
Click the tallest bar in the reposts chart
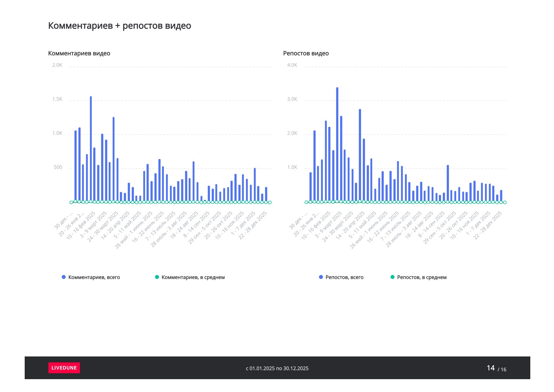[x=337, y=145]
